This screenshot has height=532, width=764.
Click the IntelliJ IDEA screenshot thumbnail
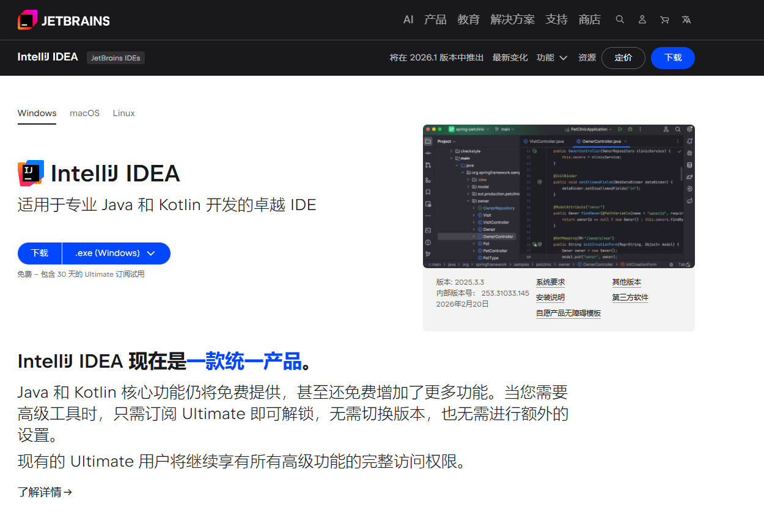559,196
